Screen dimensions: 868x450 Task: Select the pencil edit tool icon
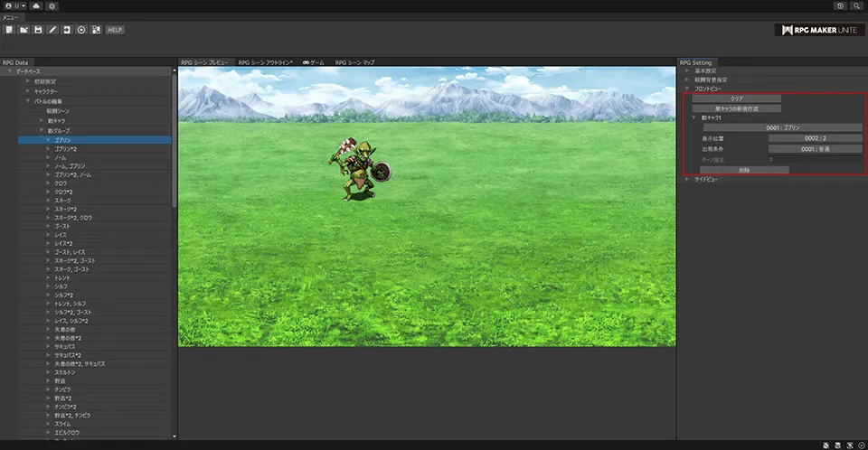52,30
